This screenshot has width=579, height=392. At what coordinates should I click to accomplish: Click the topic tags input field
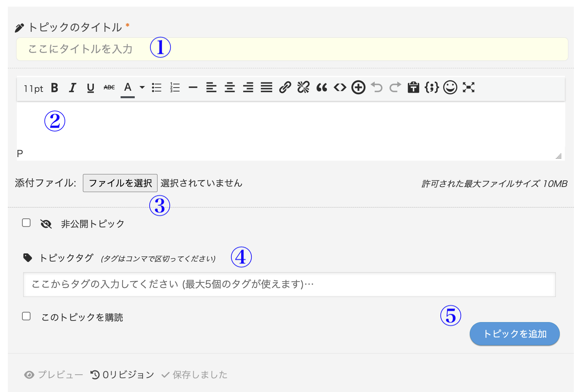[x=289, y=284]
